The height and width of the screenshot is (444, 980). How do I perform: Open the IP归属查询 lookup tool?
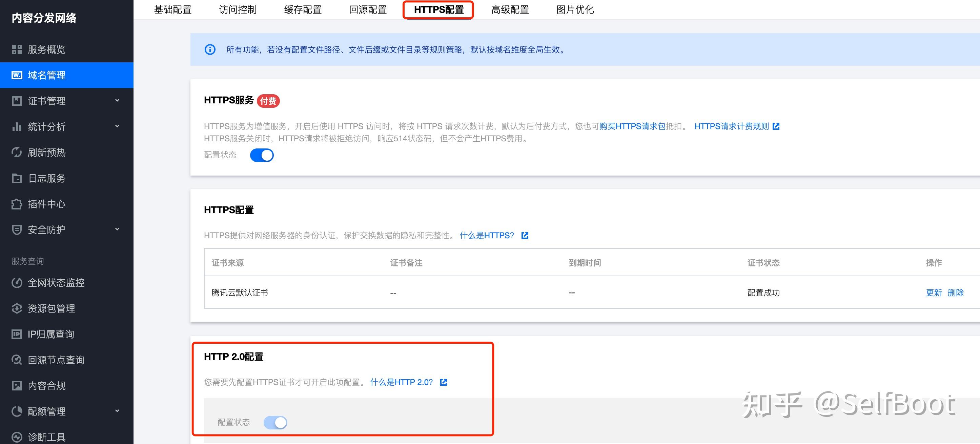pyautogui.click(x=49, y=334)
